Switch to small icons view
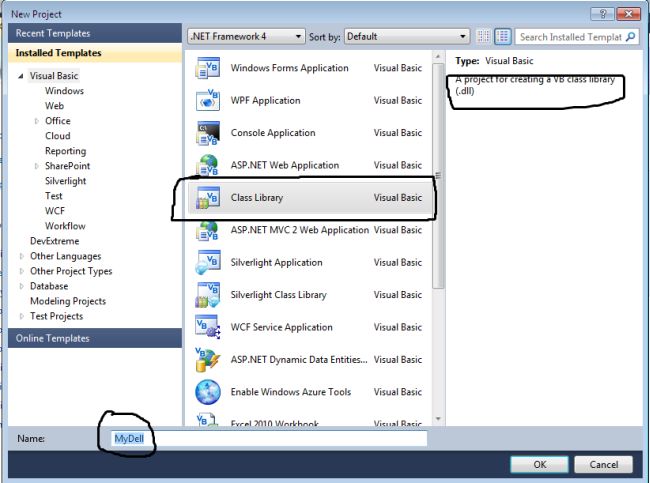This screenshot has height=483, width=650. (x=483, y=36)
